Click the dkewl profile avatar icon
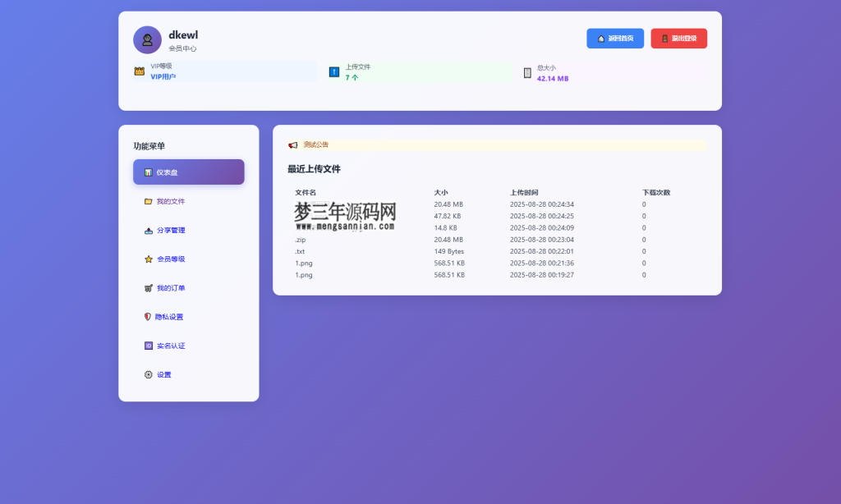The height and width of the screenshot is (504, 841). coord(147,39)
